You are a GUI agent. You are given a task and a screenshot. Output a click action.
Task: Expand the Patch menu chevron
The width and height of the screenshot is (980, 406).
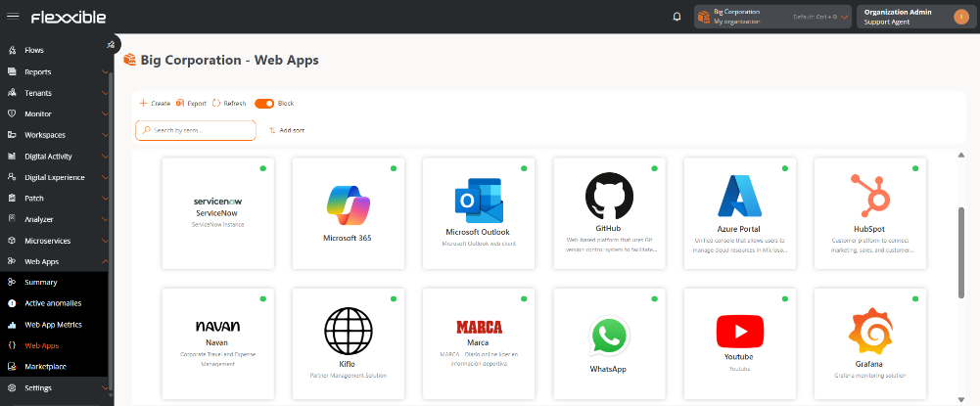(x=105, y=198)
